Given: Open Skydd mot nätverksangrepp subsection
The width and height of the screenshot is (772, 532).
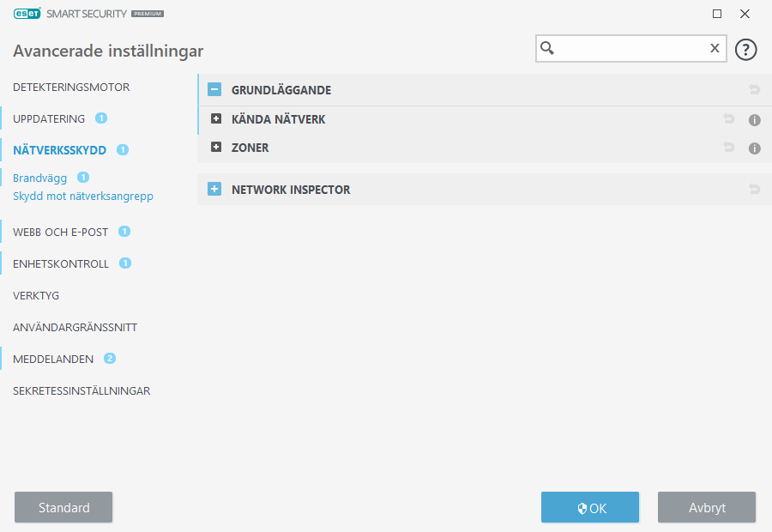Looking at the screenshot, I should pyautogui.click(x=82, y=196).
